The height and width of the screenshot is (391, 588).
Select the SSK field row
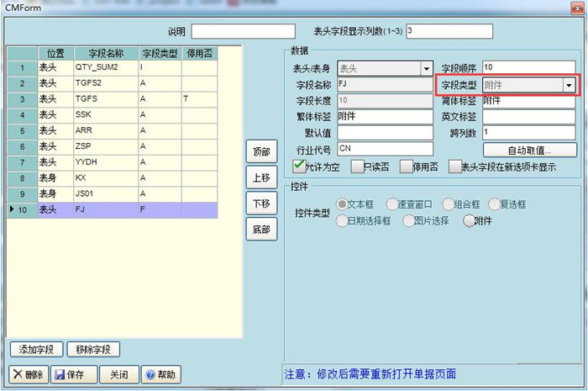pyautogui.click(x=113, y=115)
